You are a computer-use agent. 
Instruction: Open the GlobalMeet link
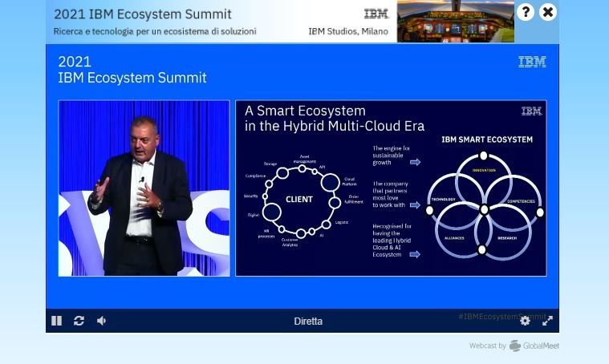(x=541, y=346)
